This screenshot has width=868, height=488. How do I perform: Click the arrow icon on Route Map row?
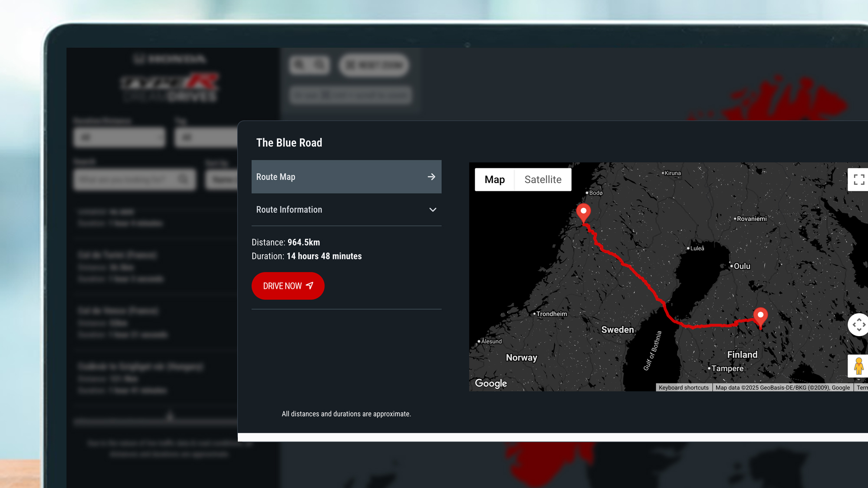(x=431, y=177)
